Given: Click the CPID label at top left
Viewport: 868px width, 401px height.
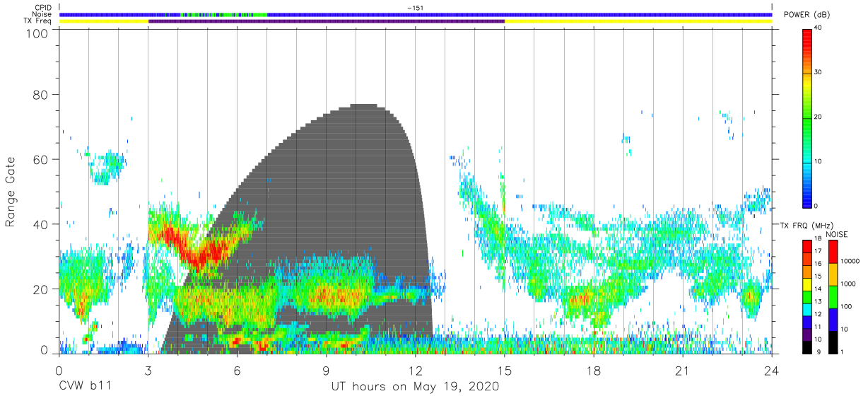Looking at the screenshot, I should pyautogui.click(x=42, y=8).
